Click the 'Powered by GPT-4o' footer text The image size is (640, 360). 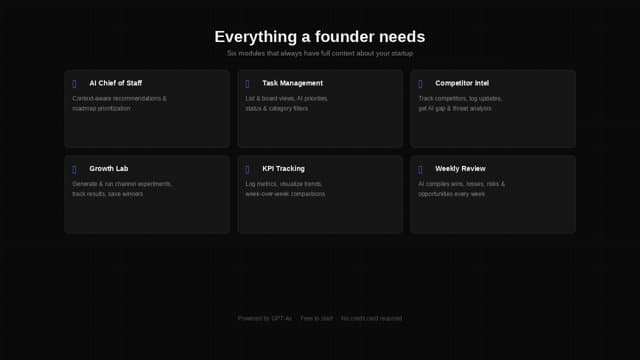265,318
